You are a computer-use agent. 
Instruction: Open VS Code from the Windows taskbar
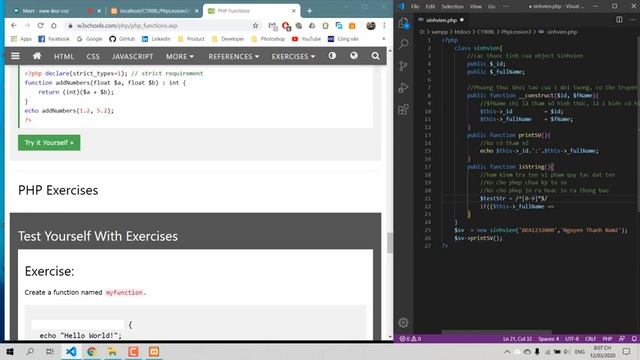71,351
